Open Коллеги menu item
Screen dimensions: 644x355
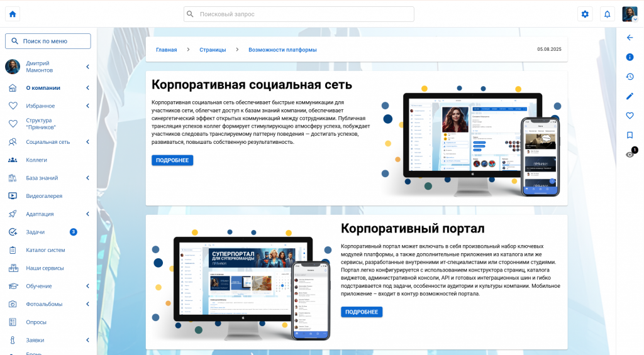click(x=36, y=160)
